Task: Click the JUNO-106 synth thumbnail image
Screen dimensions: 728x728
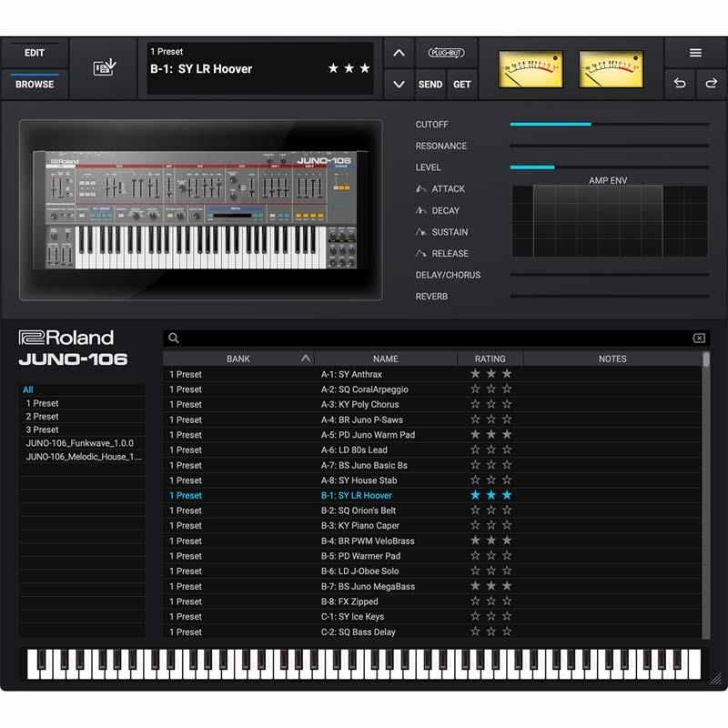Action: (x=200, y=210)
